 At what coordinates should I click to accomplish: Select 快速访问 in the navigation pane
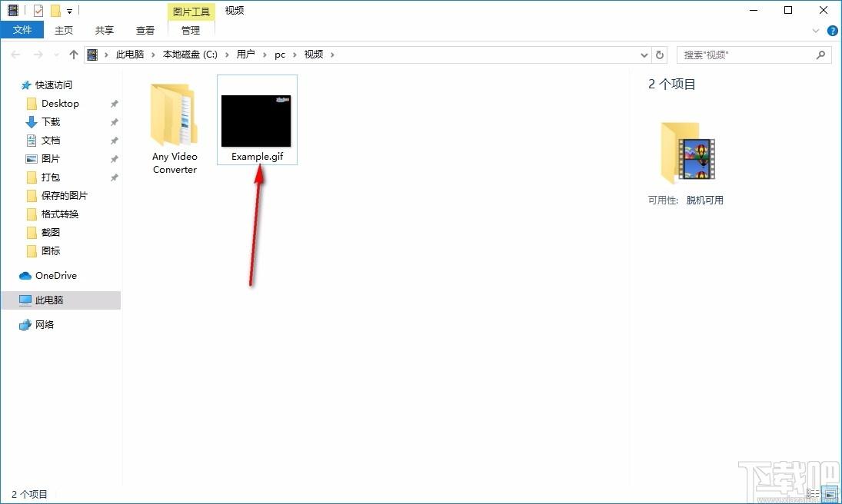[x=53, y=85]
